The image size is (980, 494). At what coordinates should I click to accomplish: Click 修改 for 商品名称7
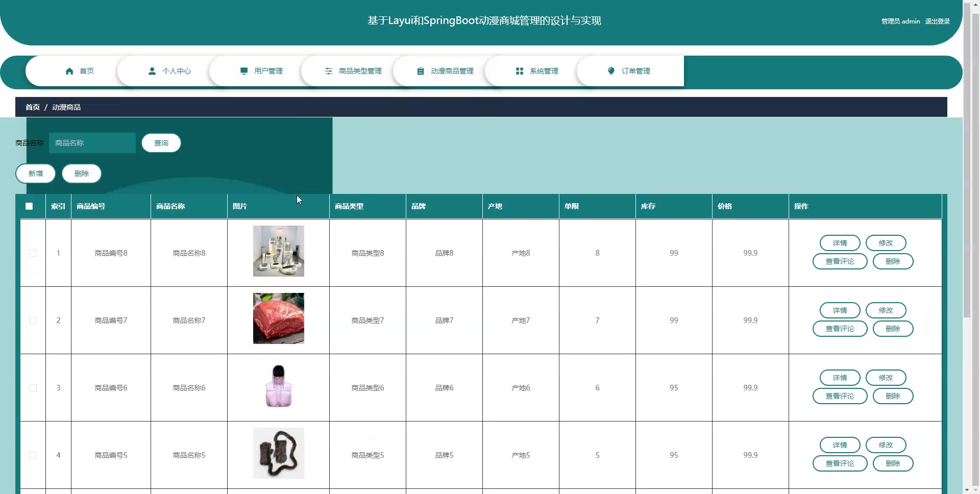click(886, 310)
